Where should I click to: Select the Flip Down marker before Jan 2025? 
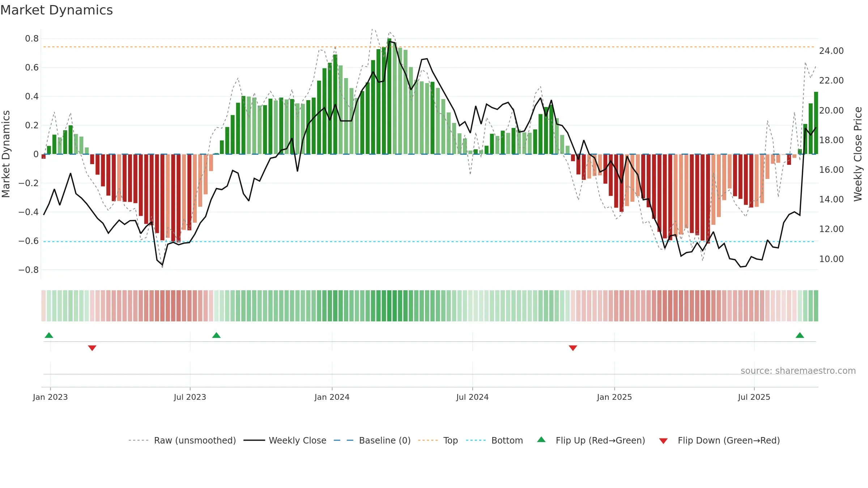pos(573,348)
